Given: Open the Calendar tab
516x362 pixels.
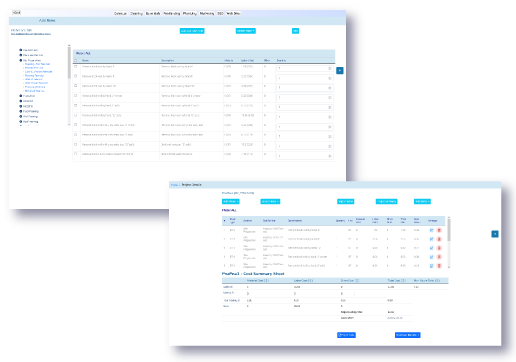Looking at the screenshot, I should 120,14.
